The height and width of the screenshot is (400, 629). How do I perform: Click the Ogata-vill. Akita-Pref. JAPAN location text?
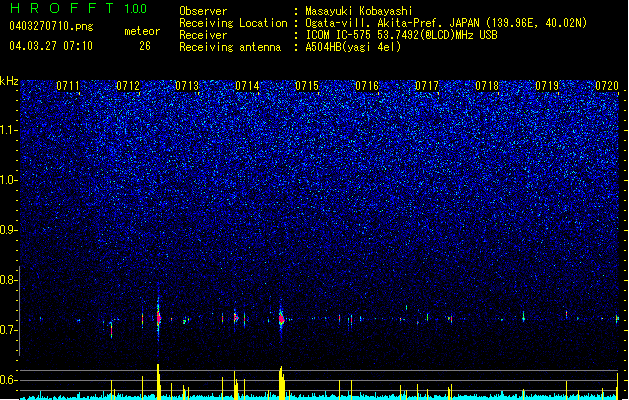click(x=446, y=23)
